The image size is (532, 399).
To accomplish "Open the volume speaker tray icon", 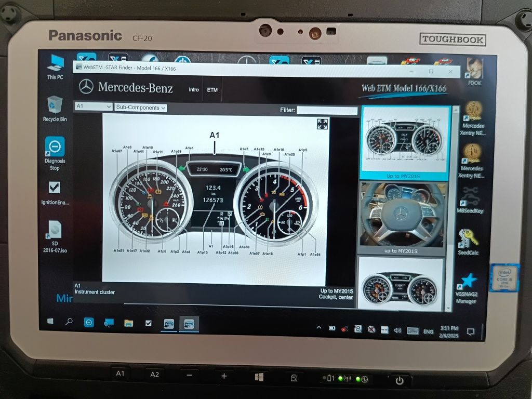I will click(397, 330).
